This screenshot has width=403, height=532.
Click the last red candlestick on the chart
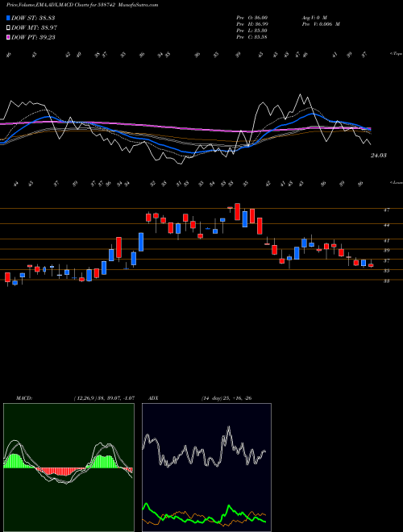[x=371, y=266]
